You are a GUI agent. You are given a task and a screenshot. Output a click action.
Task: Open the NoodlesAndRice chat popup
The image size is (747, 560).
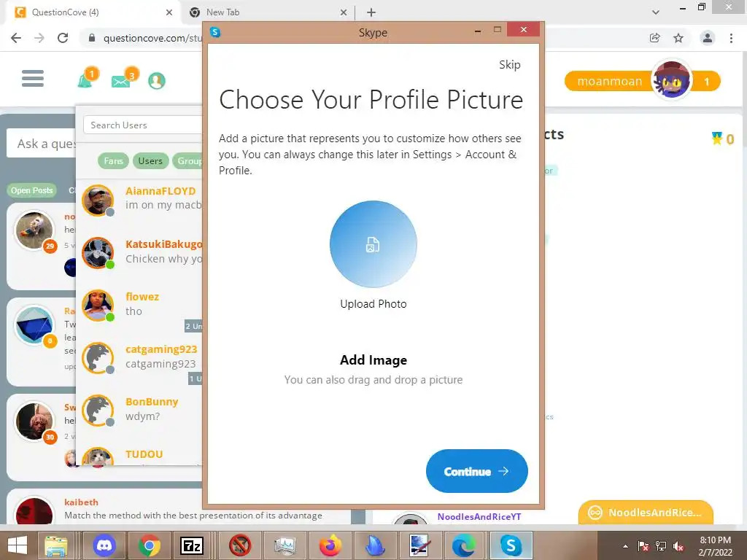646,513
